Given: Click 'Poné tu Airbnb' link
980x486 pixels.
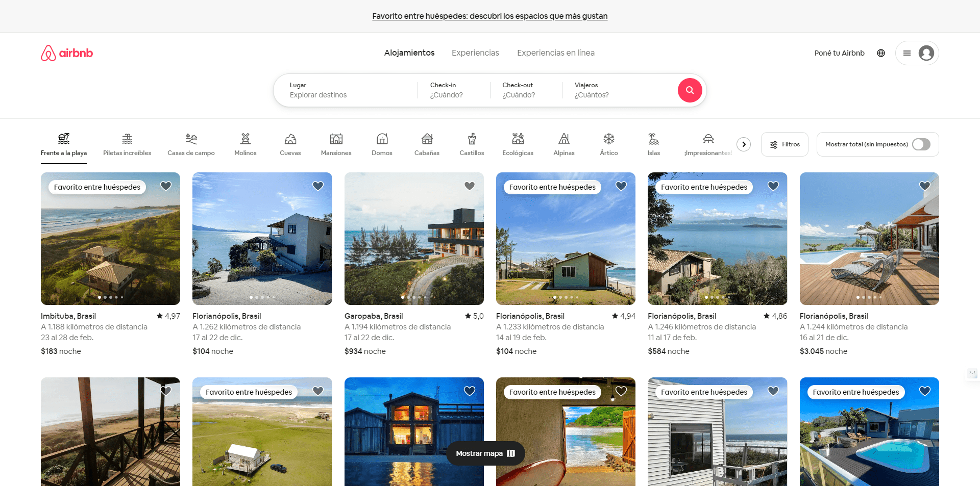Looking at the screenshot, I should (839, 53).
